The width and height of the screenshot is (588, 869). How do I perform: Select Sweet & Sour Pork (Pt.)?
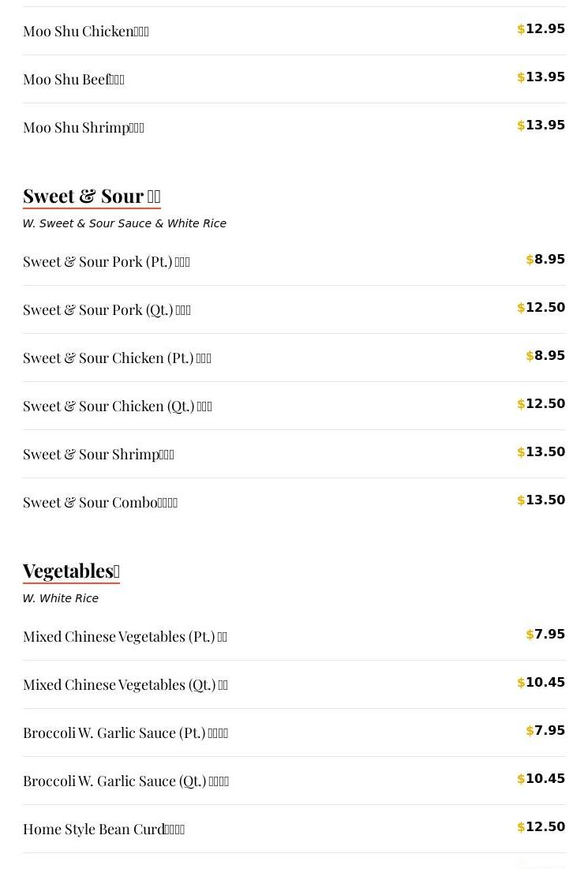[x=107, y=262]
